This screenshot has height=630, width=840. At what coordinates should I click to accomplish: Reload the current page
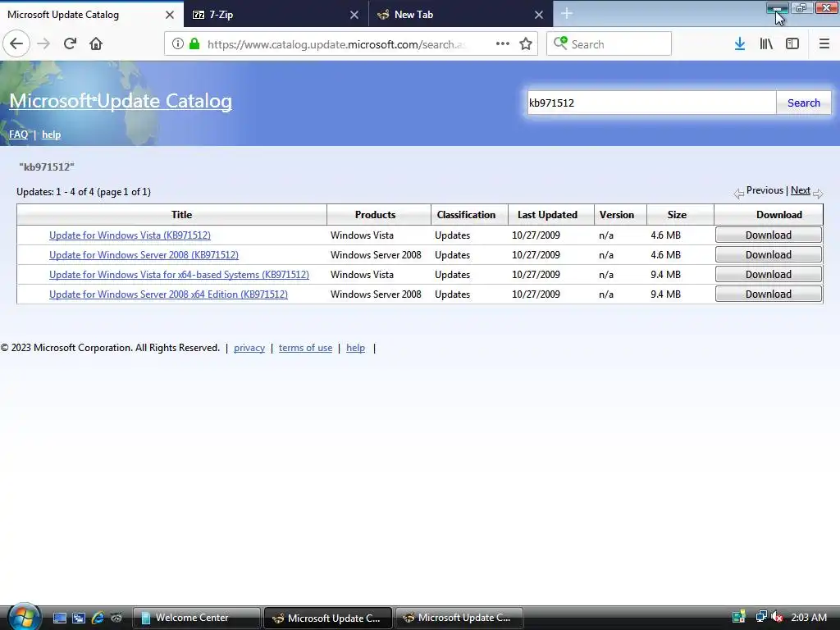70,43
